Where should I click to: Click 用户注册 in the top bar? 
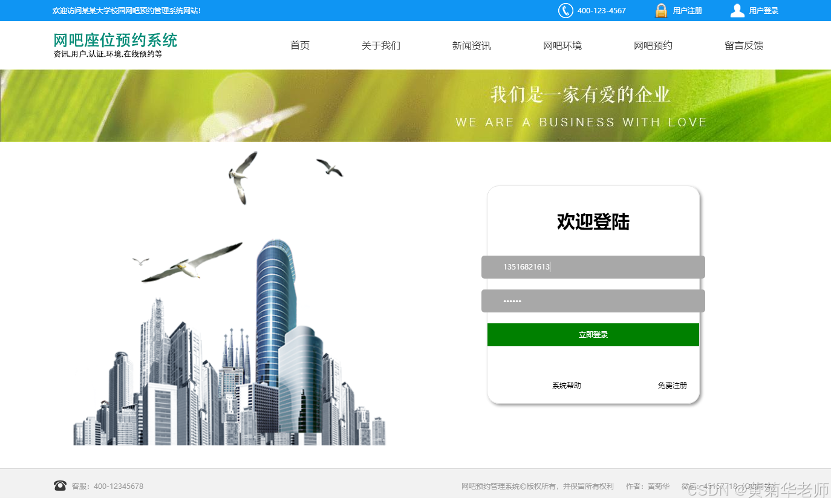(687, 10)
